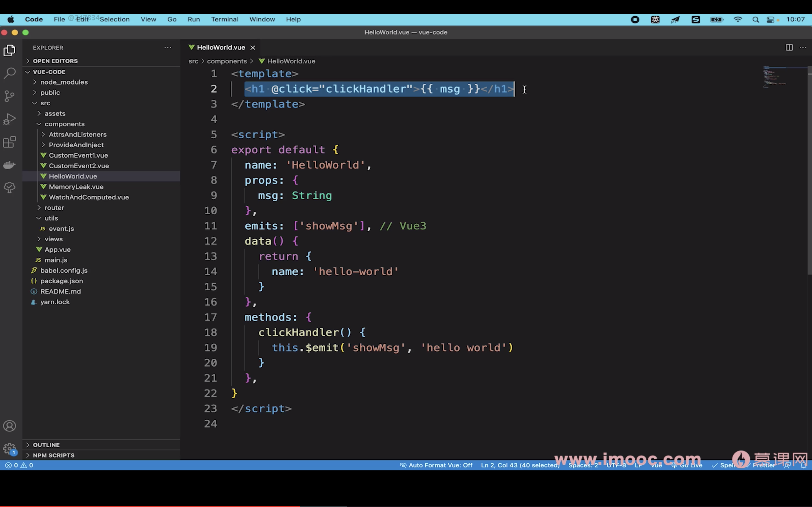Expand the OUTLINE section
The width and height of the screenshot is (812, 507).
pos(46,445)
